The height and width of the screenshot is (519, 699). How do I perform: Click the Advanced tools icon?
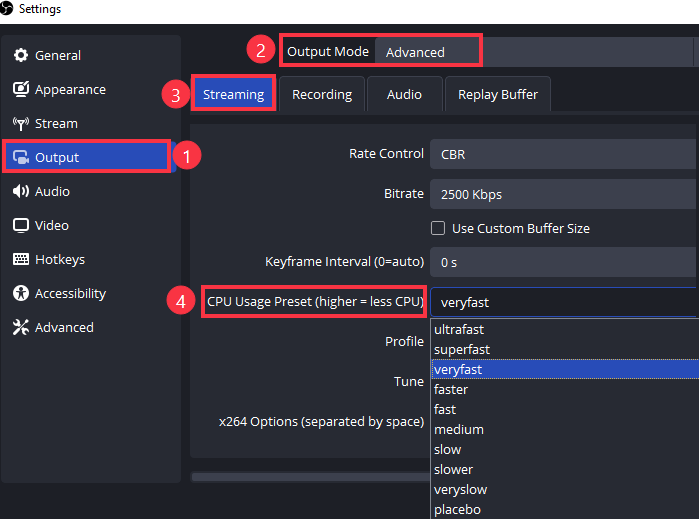[x=21, y=327]
